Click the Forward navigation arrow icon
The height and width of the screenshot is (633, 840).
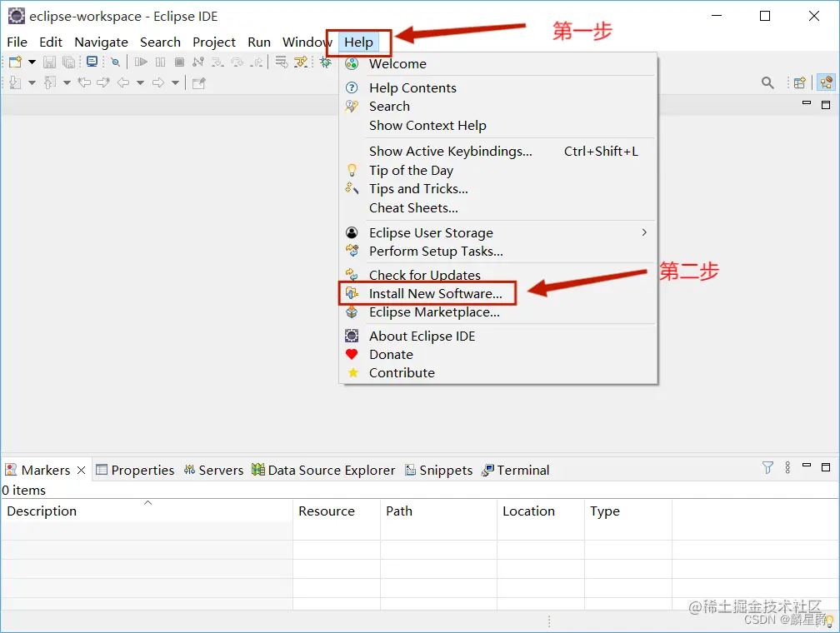click(158, 82)
